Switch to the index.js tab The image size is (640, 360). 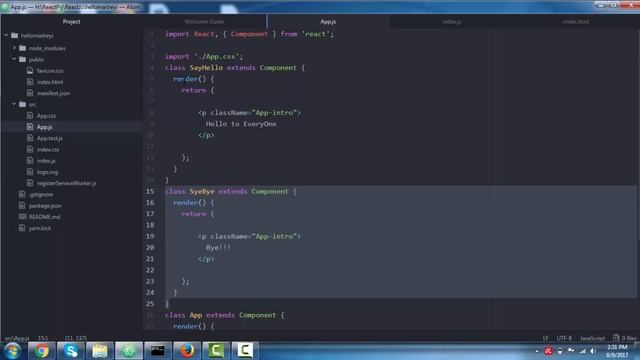click(x=452, y=22)
